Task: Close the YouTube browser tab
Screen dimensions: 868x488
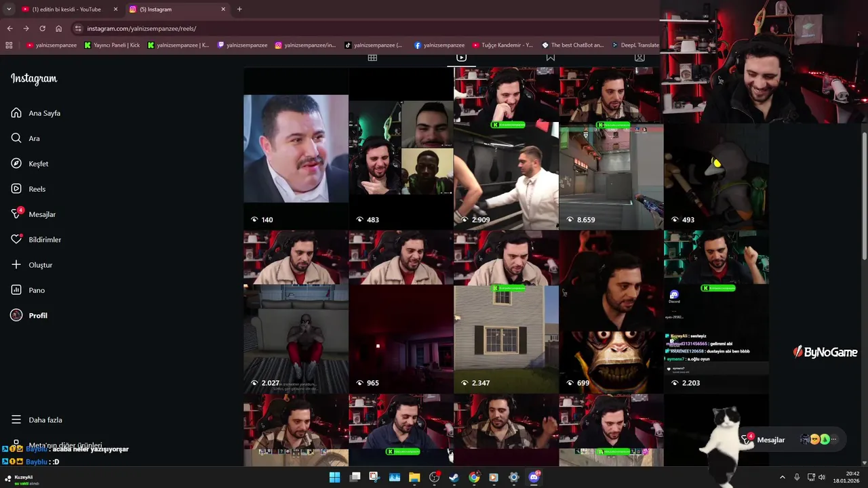Action: [x=115, y=9]
